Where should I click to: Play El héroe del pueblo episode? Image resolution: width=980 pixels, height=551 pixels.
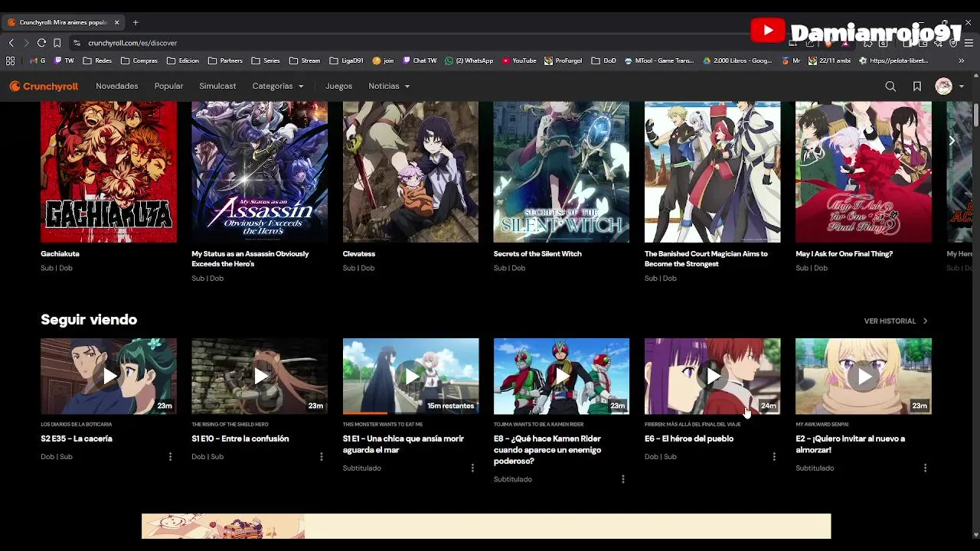coord(712,376)
